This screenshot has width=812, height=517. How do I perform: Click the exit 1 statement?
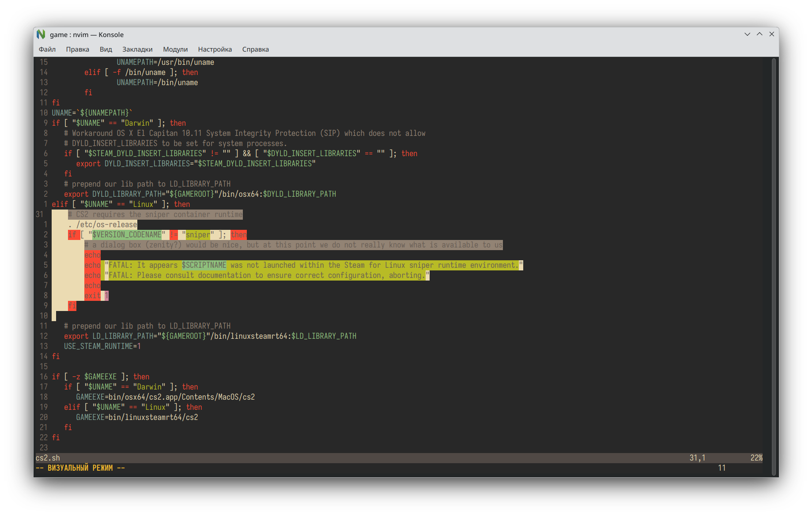pyautogui.click(x=96, y=296)
